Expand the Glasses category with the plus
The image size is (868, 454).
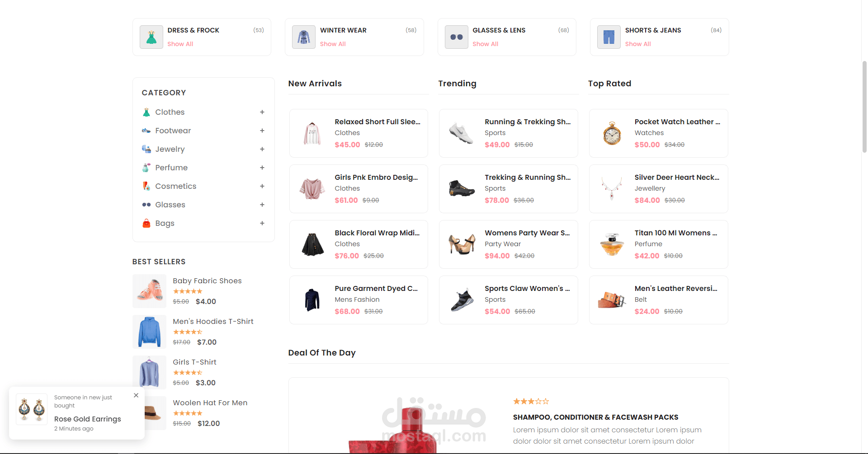tap(262, 205)
